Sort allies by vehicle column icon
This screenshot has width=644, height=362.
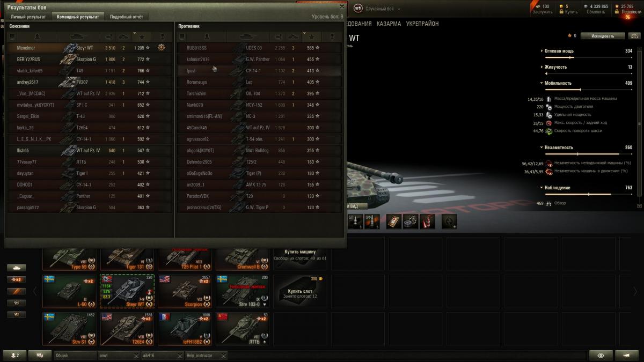point(79,36)
